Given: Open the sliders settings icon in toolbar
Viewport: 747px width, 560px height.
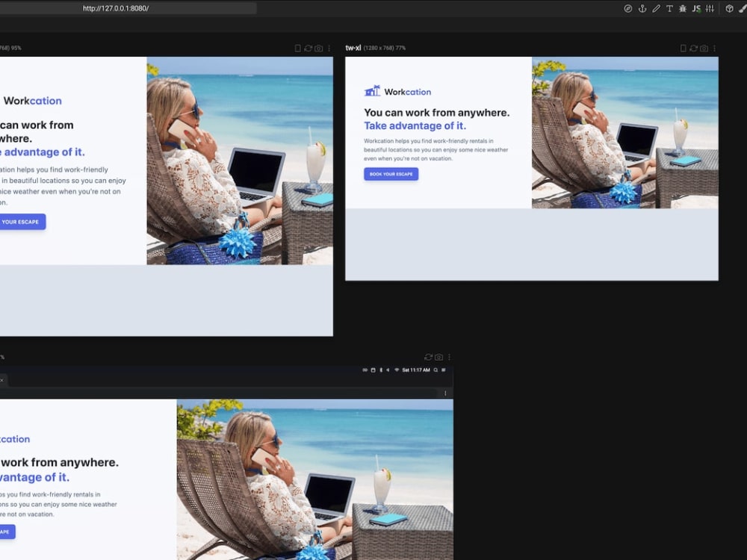Looking at the screenshot, I should point(710,8).
